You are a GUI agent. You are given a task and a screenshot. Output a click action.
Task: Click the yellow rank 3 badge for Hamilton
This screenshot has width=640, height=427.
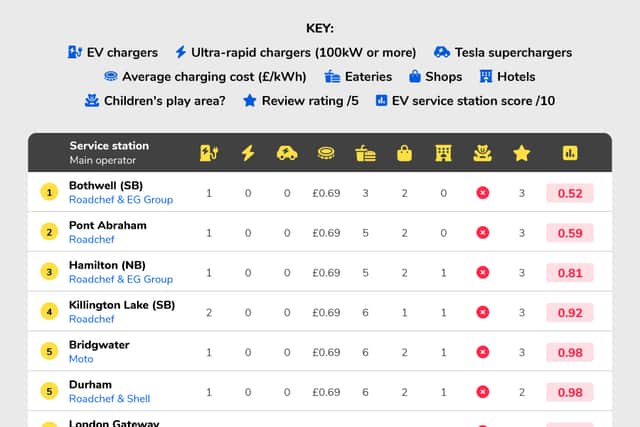point(49,272)
